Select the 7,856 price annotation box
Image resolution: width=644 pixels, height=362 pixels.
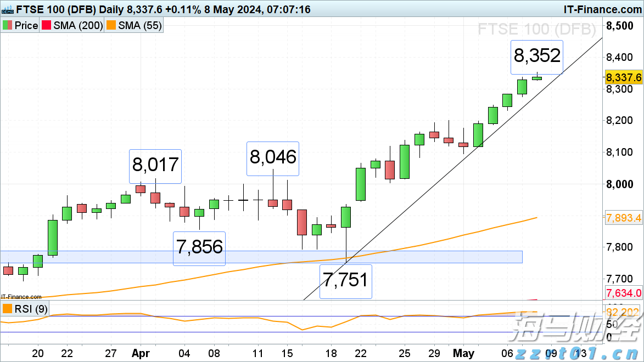click(x=199, y=248)
